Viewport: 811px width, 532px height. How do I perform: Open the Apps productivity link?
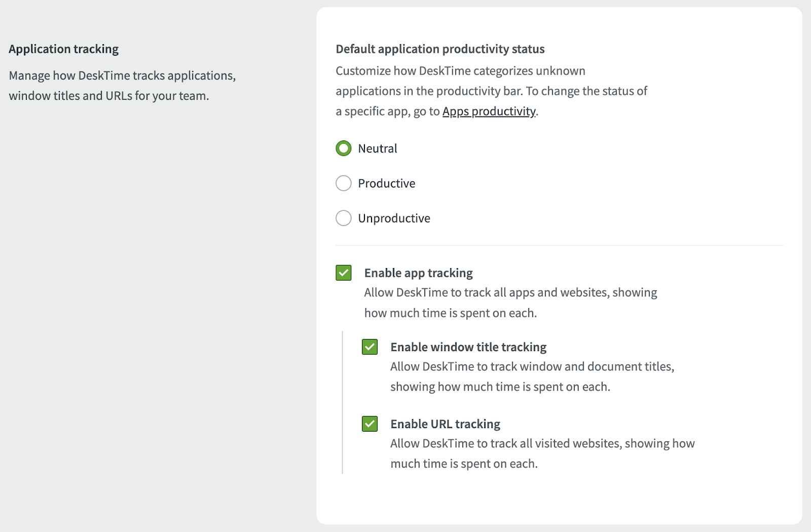coord(489,111)
